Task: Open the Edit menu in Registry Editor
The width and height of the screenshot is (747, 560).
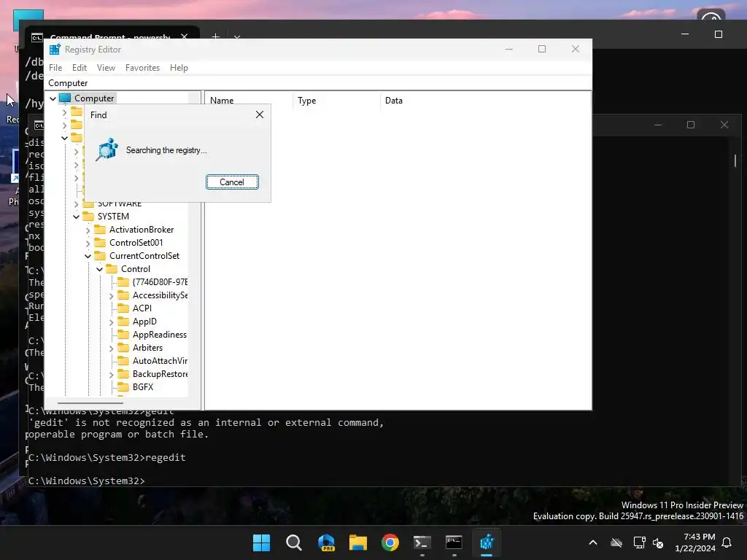Action: pos(79,68)
